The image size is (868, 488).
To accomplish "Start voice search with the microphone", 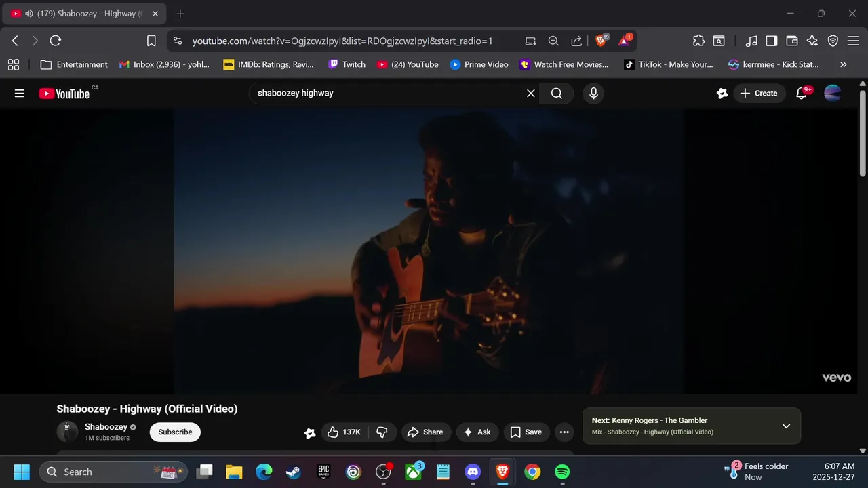I will coord(593,94).
